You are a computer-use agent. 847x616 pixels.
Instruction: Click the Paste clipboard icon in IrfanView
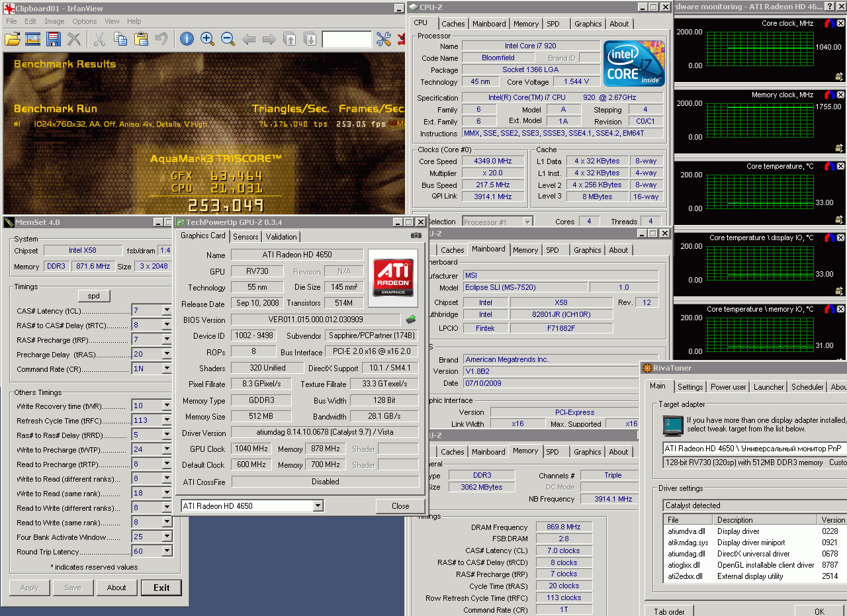pos(140,39)
